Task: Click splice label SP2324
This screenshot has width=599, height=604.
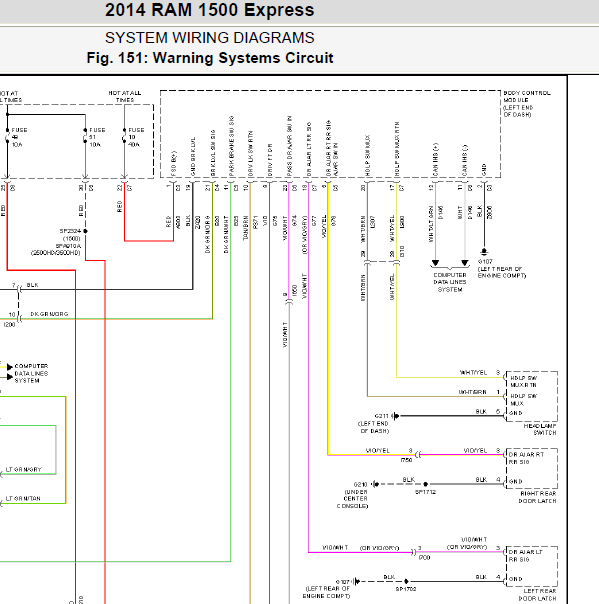Action: coord(70,231)
